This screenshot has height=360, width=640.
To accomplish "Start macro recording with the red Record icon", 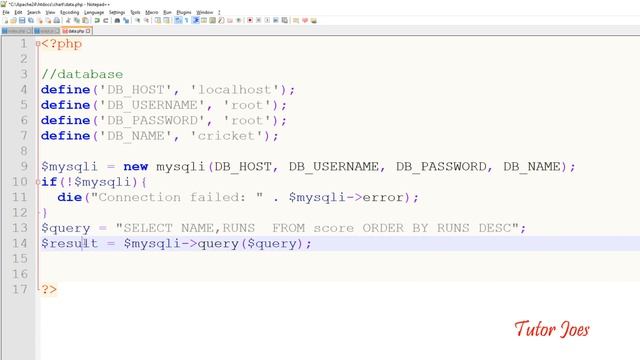I will tap(250, 20).
